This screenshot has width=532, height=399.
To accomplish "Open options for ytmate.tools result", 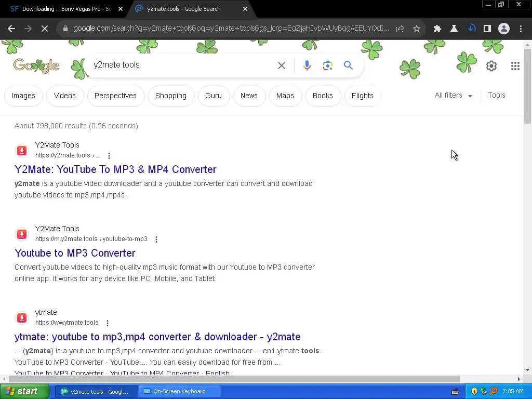I will (x=107, y=323).
